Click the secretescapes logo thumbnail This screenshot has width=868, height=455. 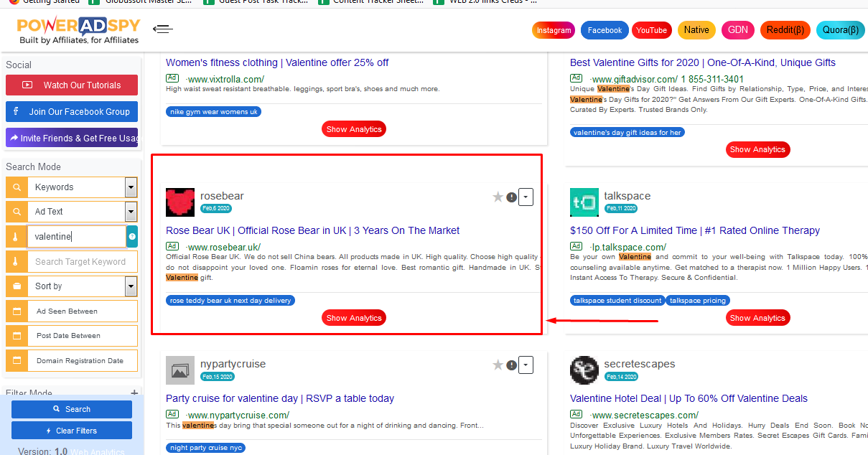click(x=584, y=370)
